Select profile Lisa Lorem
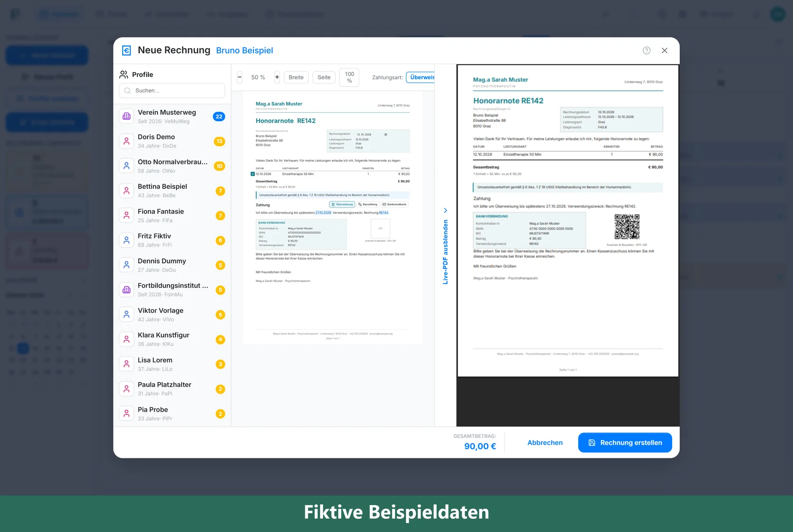Image resolution: width=793 pixels, height=532 pixels. (x=172, y=364)
